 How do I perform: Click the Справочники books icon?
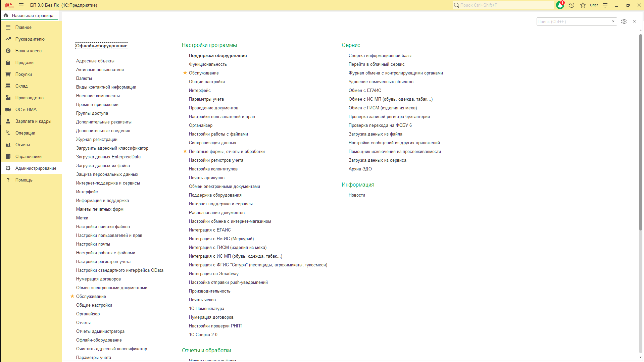click(8, 157)
